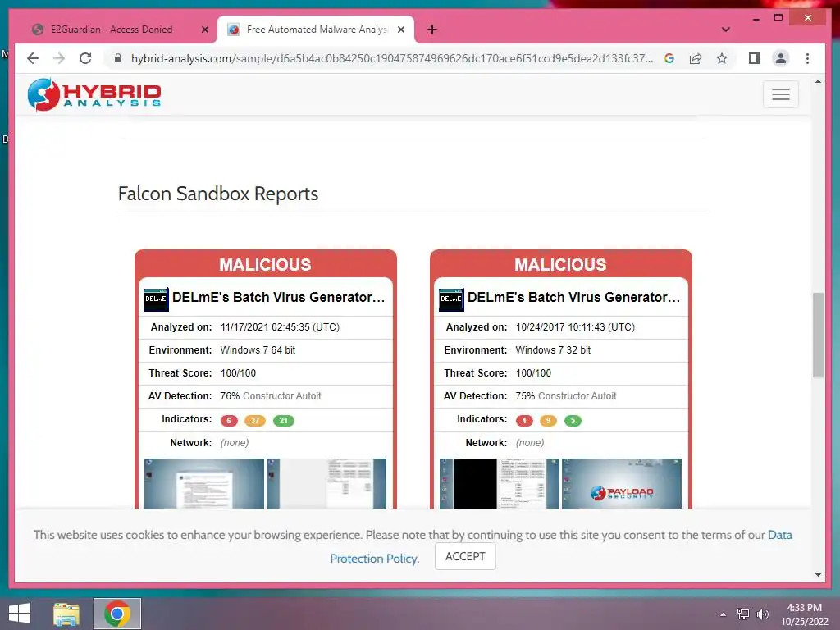Open the Google icon in address bar
The image size is (840, 630).
669,58
